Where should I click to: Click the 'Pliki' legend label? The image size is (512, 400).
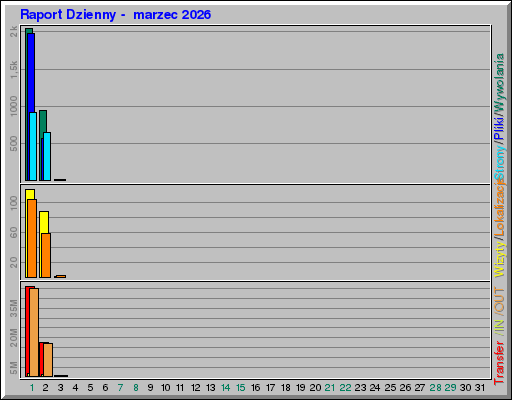tap(499, 128)
